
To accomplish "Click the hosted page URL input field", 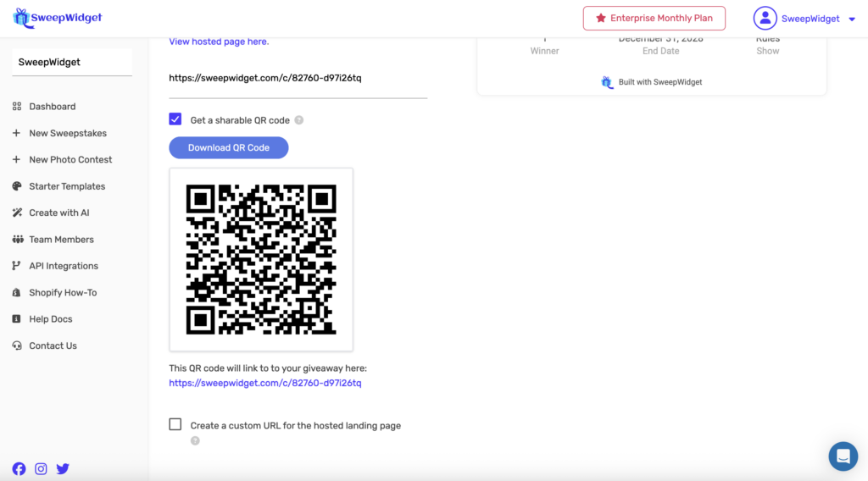I will point(298,78).
